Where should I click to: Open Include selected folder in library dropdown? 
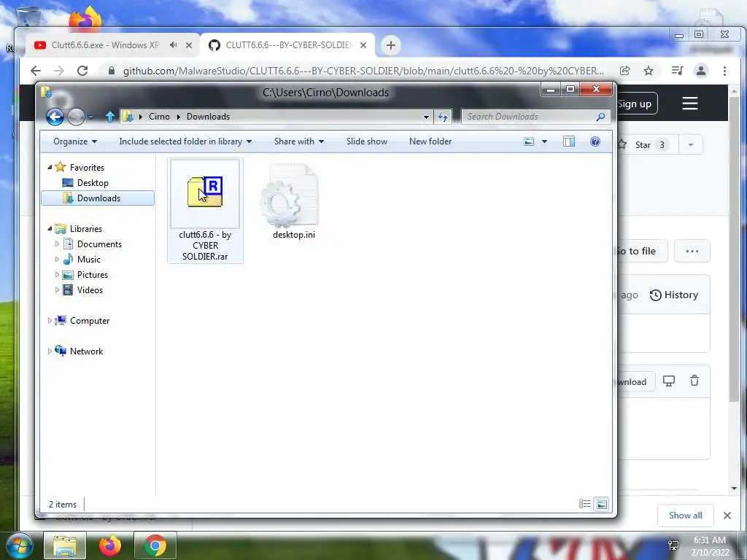pos(185,141)
